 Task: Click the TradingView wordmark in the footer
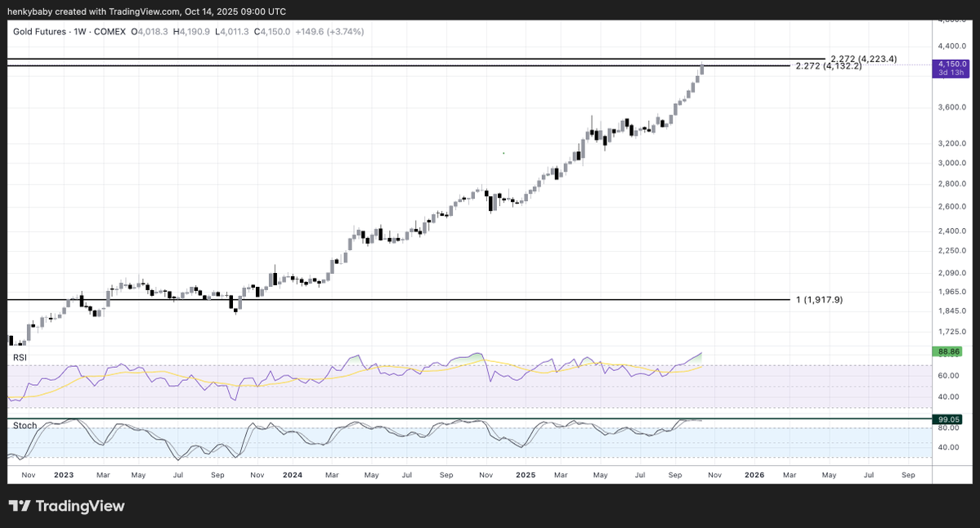pos(80,506)
